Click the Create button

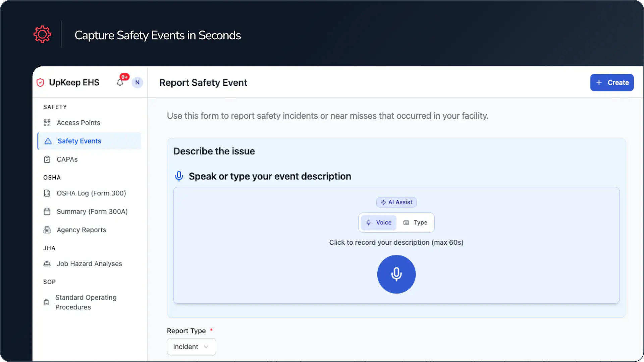[x=612, y=82]
